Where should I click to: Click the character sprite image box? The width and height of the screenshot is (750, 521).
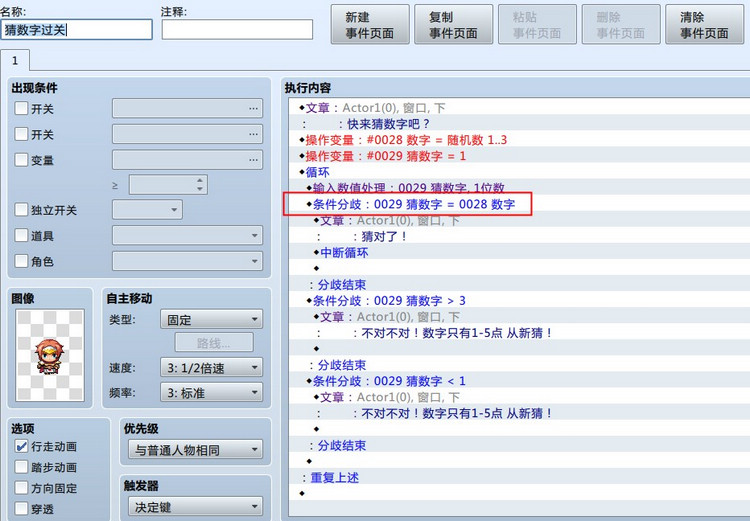click(50, 355)
